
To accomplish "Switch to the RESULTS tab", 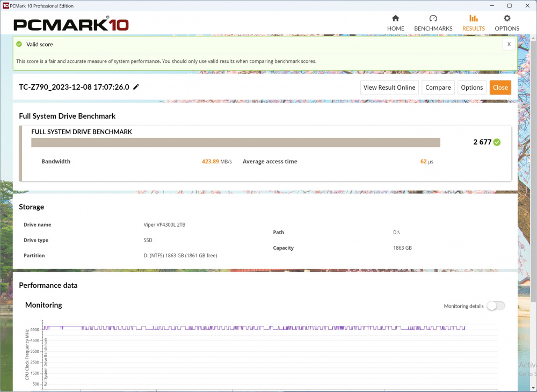I will (473, 23).
